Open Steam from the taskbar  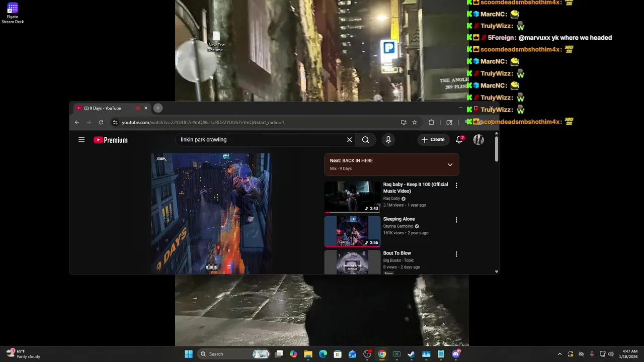(x=411, y=354)
